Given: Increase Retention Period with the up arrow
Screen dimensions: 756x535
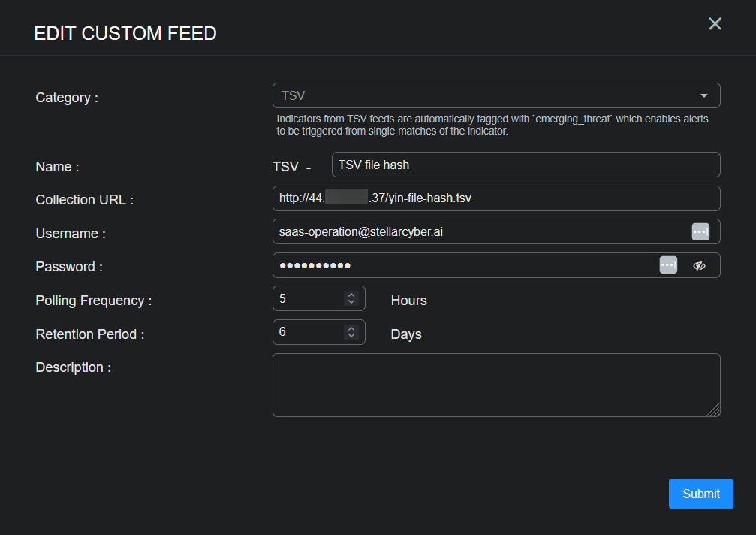Looking at the screenshot, I should pyautogui.click(x=351, y=328).
